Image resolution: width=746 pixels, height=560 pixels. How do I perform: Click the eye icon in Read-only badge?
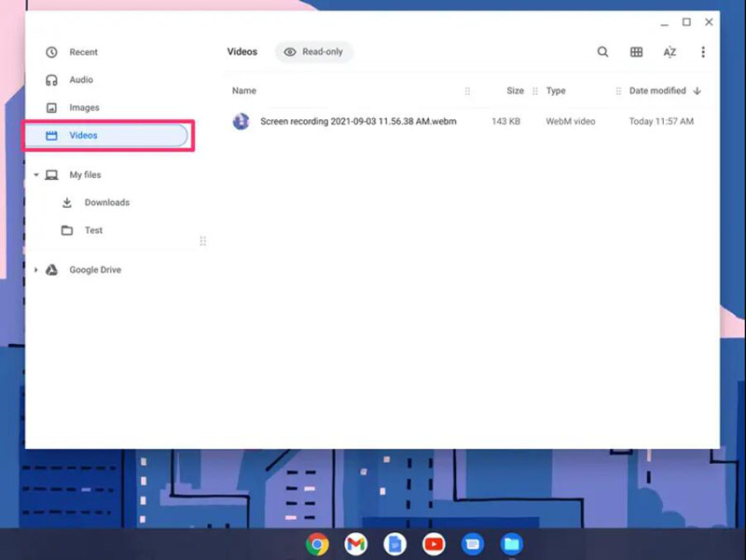[290, 52]
